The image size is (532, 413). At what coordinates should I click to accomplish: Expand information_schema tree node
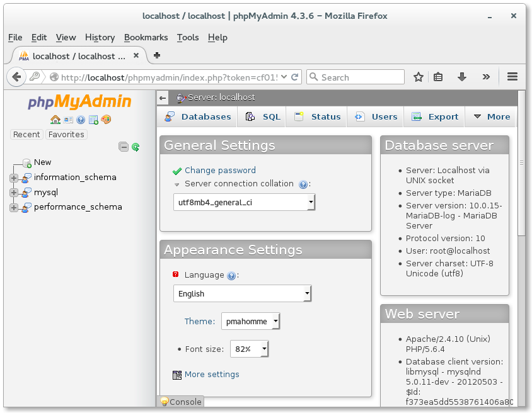point(14,178)
